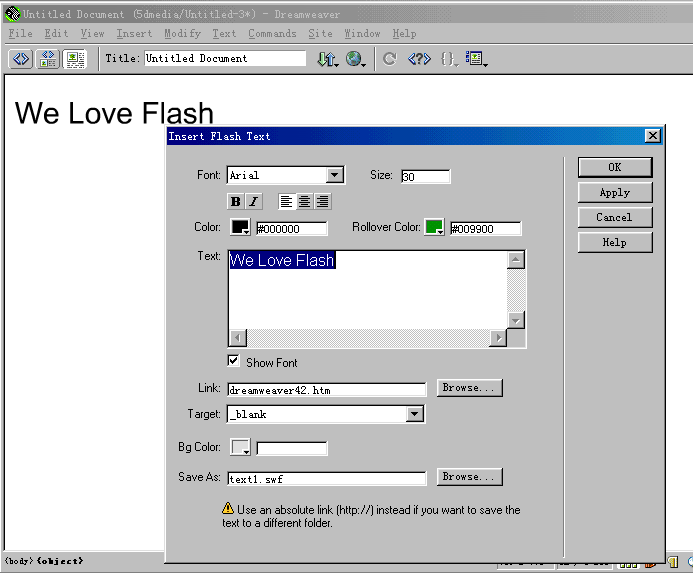Close the Insert Flash Text dialog

coord(653,136)
